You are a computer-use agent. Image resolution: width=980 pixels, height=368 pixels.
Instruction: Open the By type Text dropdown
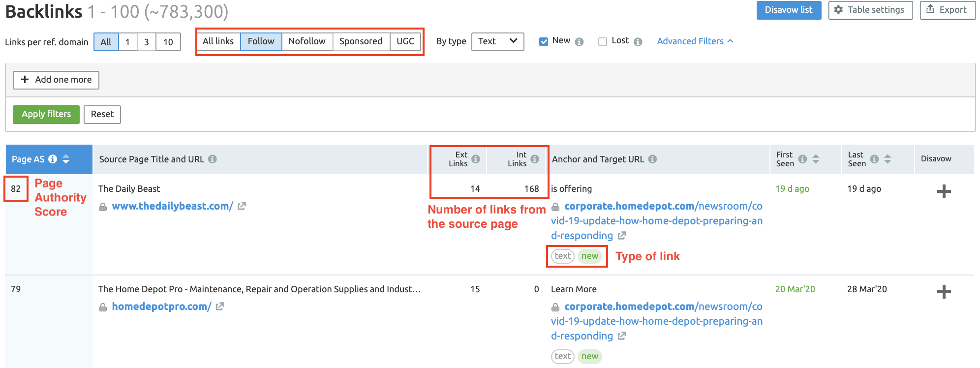coord(497,41)
